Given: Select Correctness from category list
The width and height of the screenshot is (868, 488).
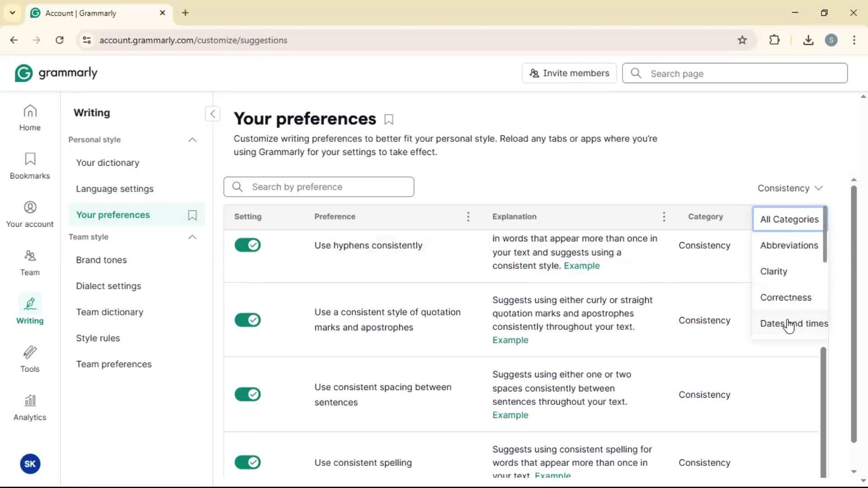Looking at the screenshot, I should [x=786, y=297].
